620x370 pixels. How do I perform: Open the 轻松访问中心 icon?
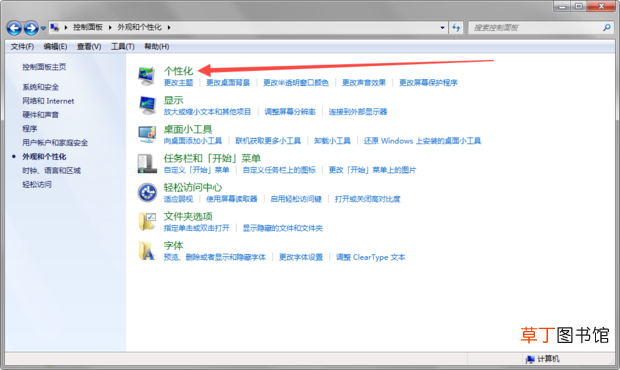pos(147,193)
